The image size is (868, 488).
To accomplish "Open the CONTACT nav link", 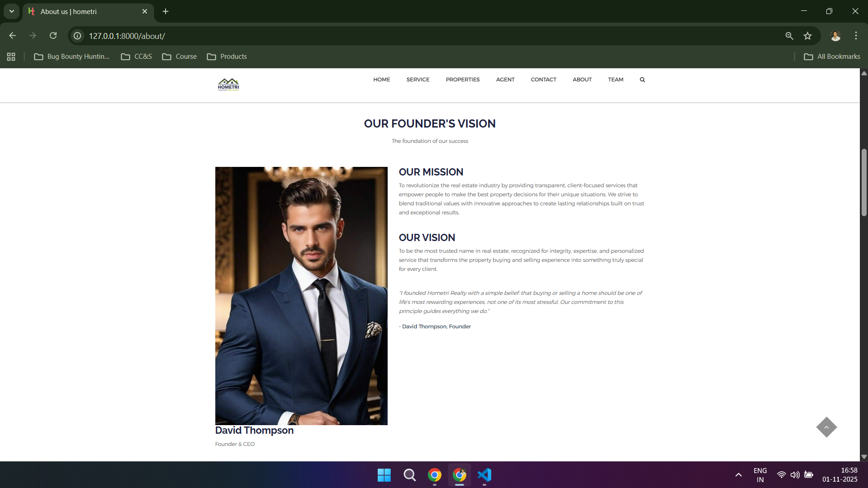I will coord(543,80).
